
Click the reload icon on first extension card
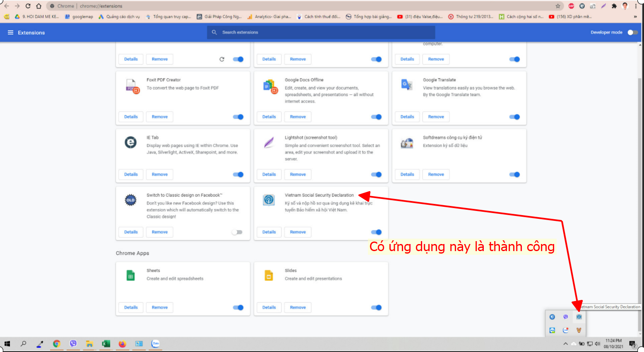pyautogui.click(x=222, y=59)
